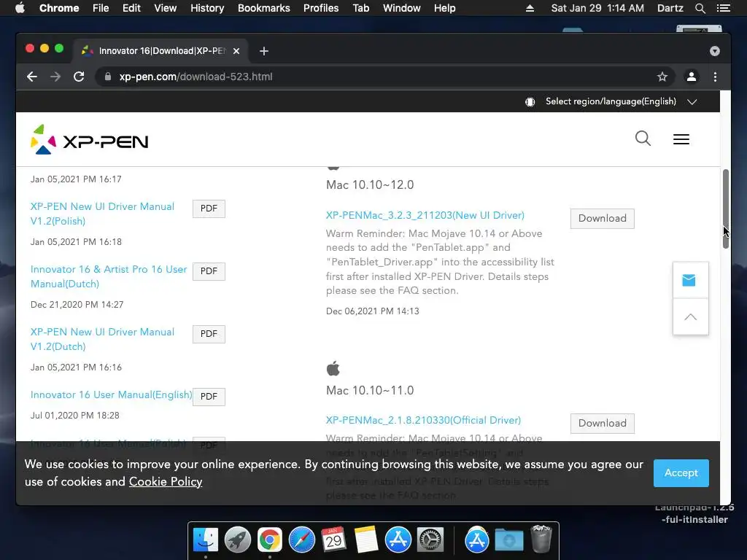Image resolution: width=747 pixels, height=560 pixels.
Task: Open Innovator 16 & Artist Pro 16 Manual(Dutch)
Action: click(x=109, y=276)
